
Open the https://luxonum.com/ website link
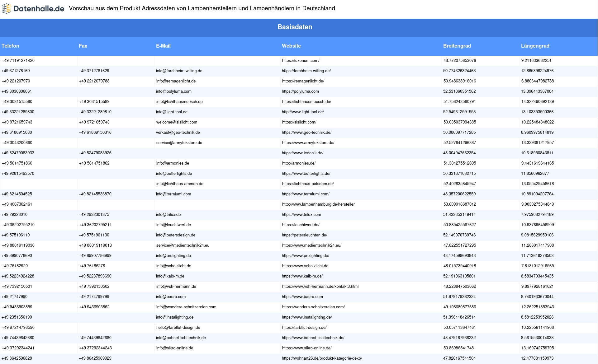point(301,61)
